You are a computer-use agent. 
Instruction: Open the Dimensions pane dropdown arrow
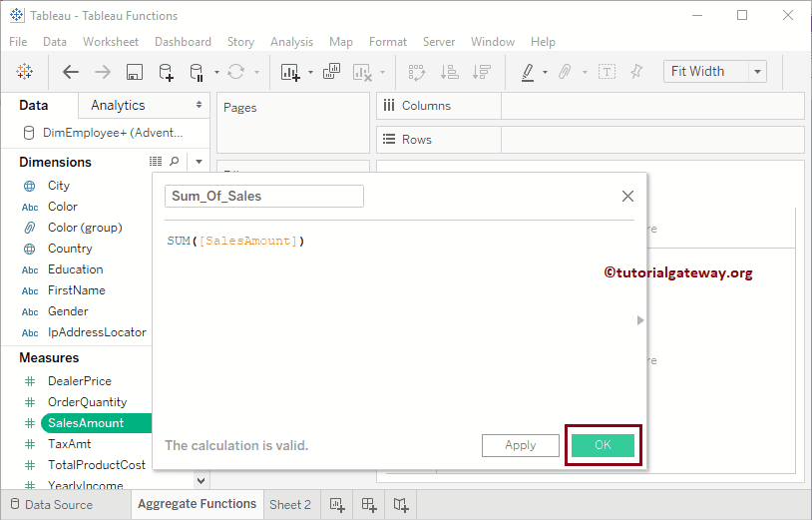coord(199,162)
